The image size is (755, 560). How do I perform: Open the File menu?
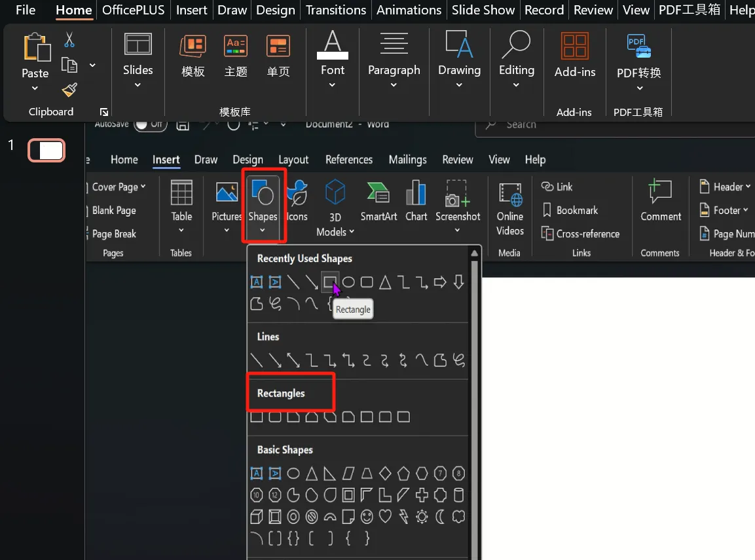tap(26, 10)
